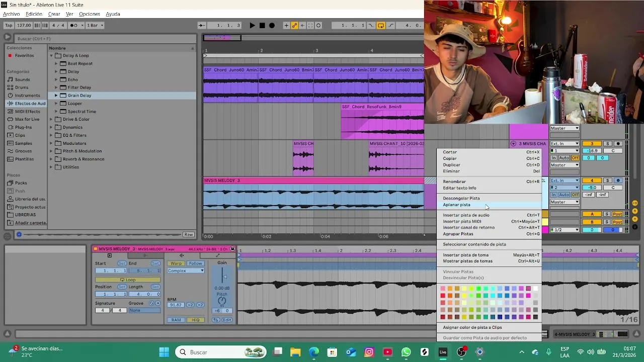Adjust the clip Gain slider

point(222,276)
